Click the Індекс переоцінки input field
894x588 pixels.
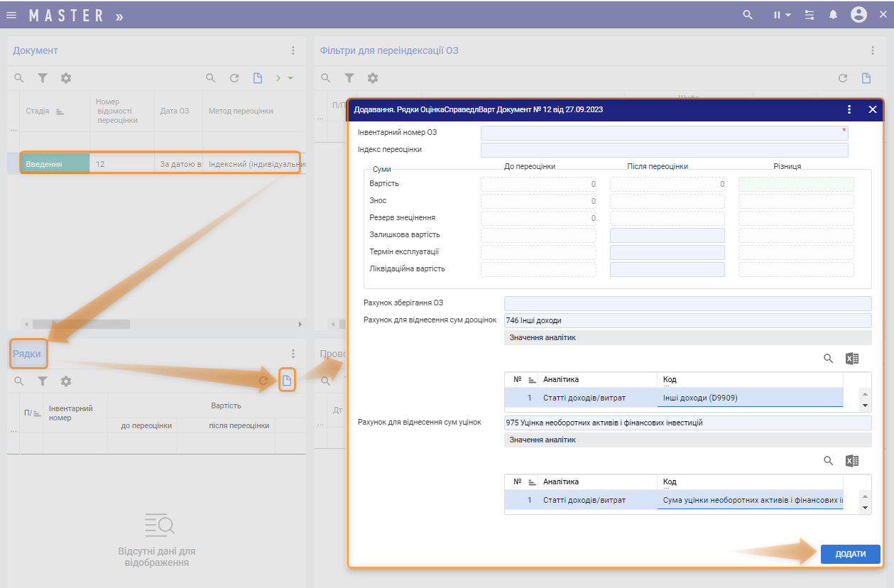(x=664, y=150)
